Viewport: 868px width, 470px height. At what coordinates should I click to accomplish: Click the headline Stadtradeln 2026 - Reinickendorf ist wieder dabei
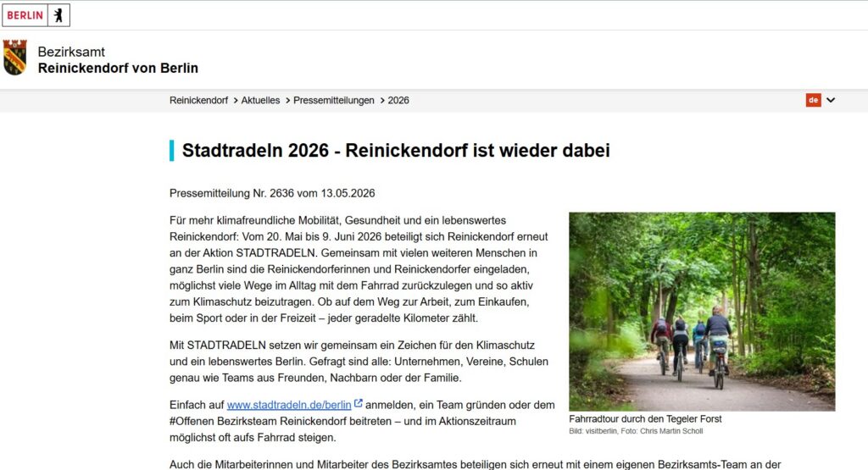(396, 151)
